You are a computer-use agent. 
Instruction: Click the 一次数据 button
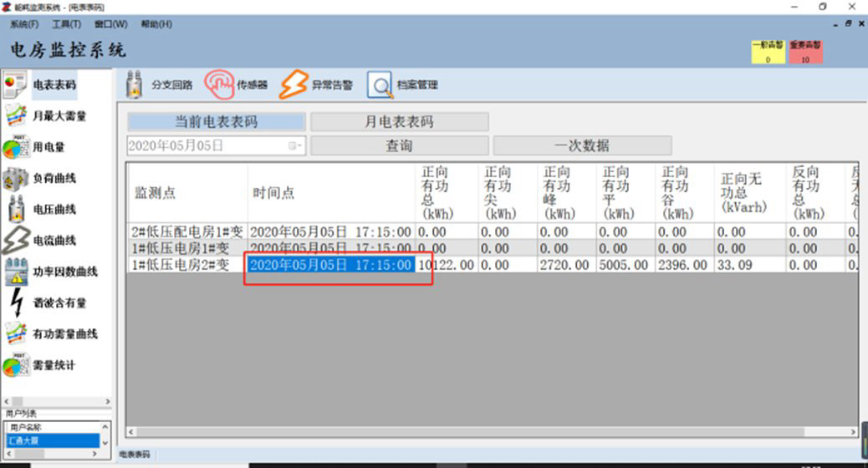582,145
